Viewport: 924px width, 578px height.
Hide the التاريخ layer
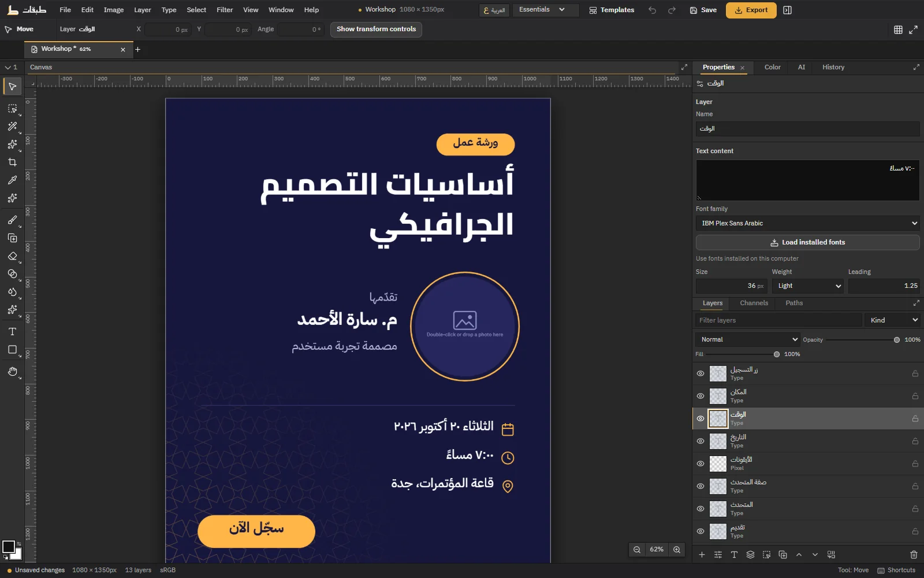(x=701, y=441)
